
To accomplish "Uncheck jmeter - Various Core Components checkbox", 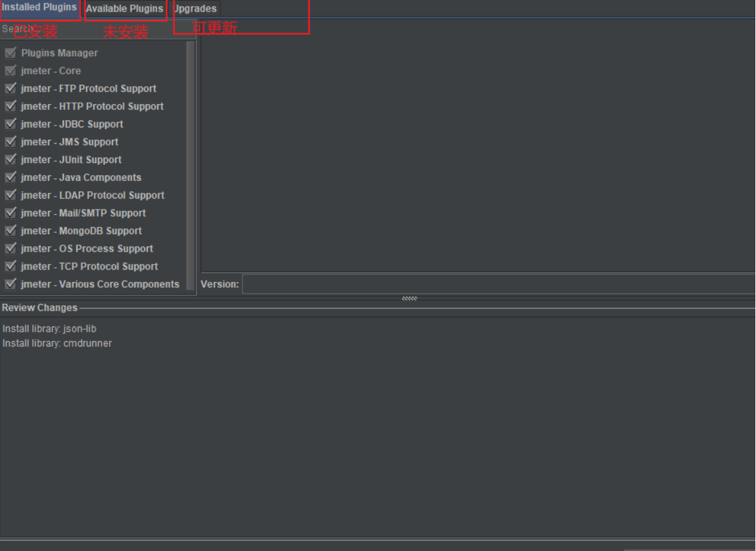I will (x=10, y=284).
